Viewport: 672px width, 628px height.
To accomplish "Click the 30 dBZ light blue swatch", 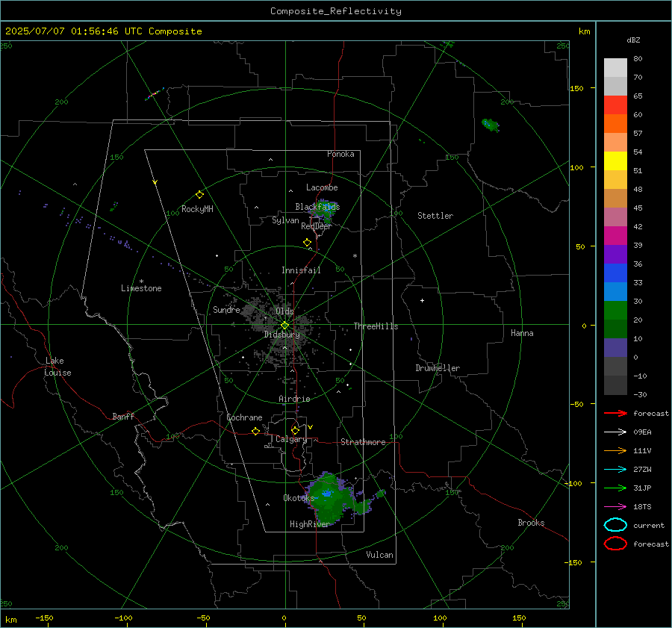I will pos(615,291).
